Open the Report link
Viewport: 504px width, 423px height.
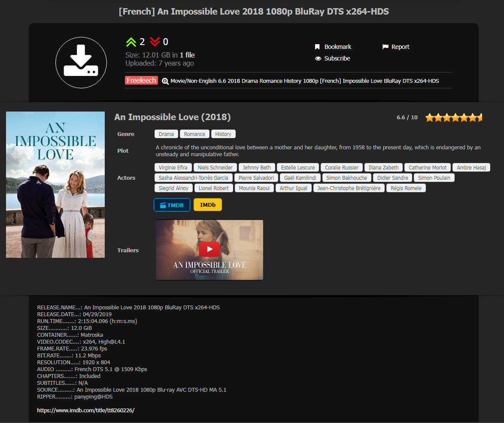coord(400,47)
